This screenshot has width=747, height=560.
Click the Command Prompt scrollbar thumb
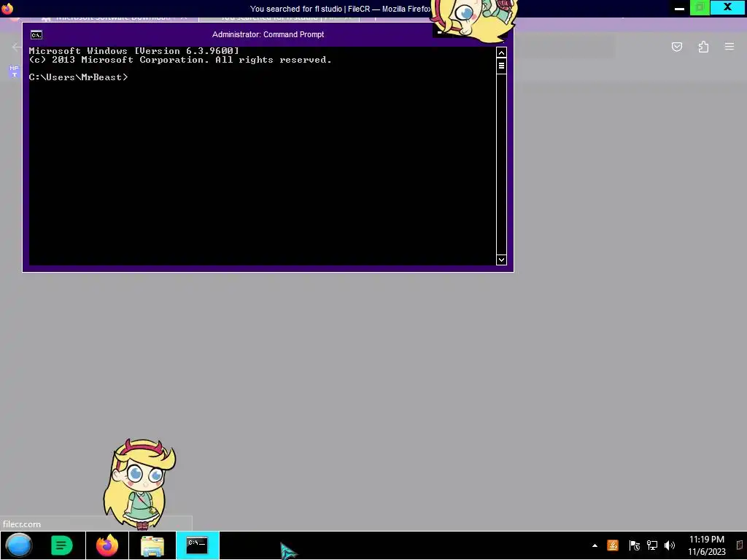501,66
